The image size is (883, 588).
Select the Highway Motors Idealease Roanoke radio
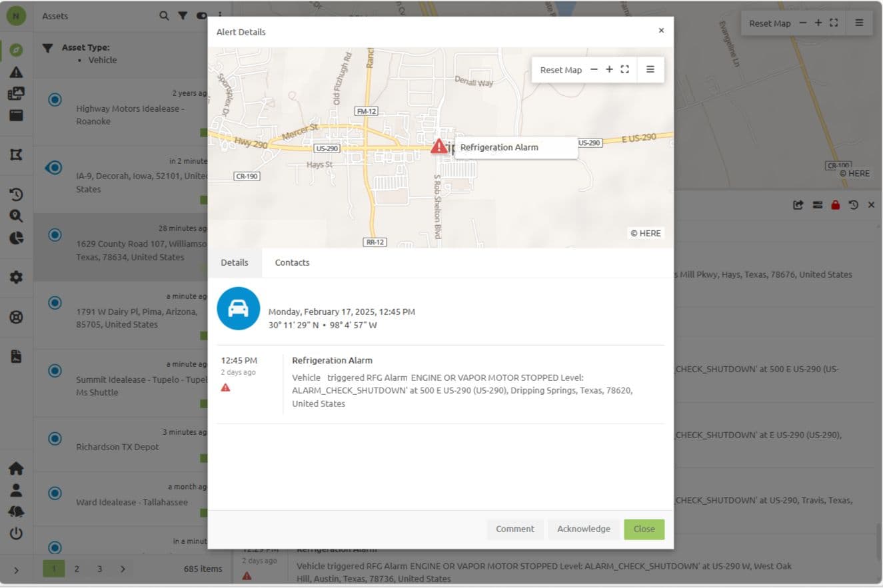[x=55, y=100]
